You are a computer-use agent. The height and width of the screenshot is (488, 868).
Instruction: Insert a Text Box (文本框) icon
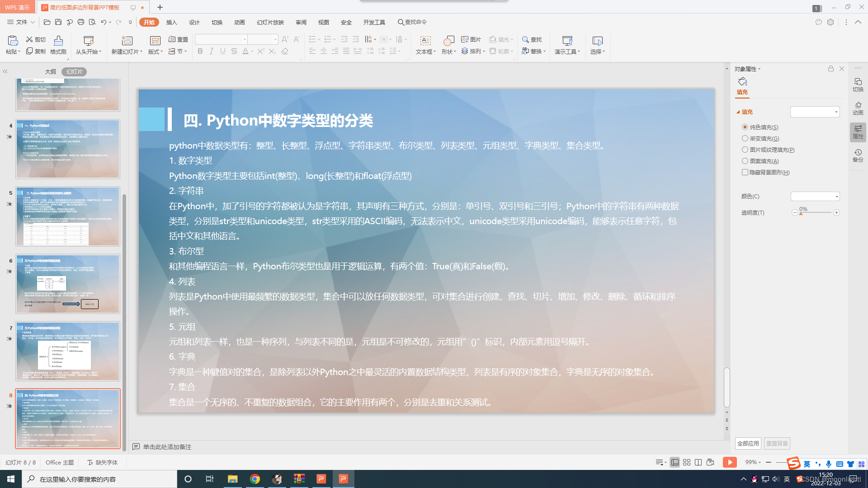tap(425, 41)
